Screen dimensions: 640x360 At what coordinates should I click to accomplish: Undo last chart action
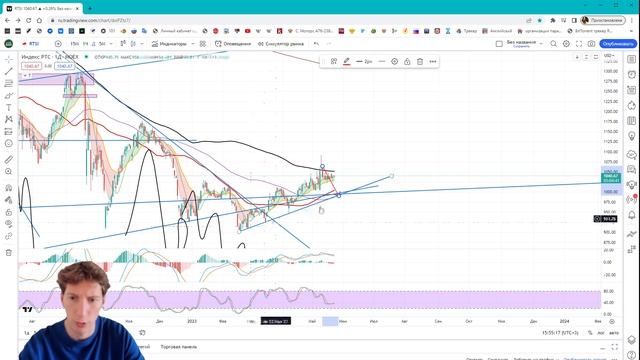[x=316, y=44]
